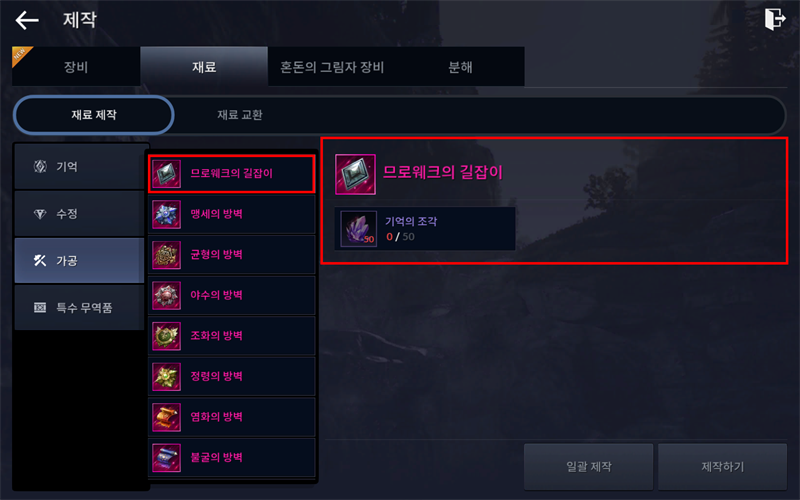Select 조화의 방벽 in the recipe list
Screen dimensions: 800x500
(232, 336)
